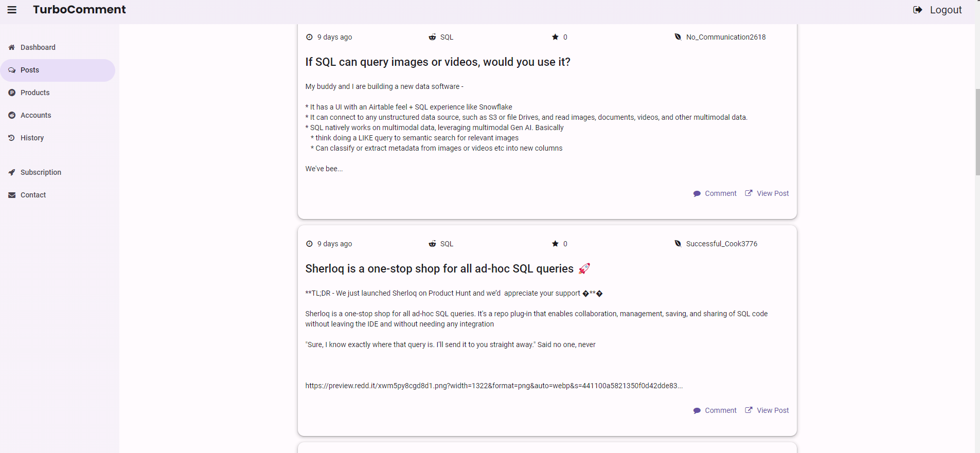Image resolution: width=980 pixels, height=453 pixels.
Task: Click the Logout exit icon
Action: coord(917,10)
